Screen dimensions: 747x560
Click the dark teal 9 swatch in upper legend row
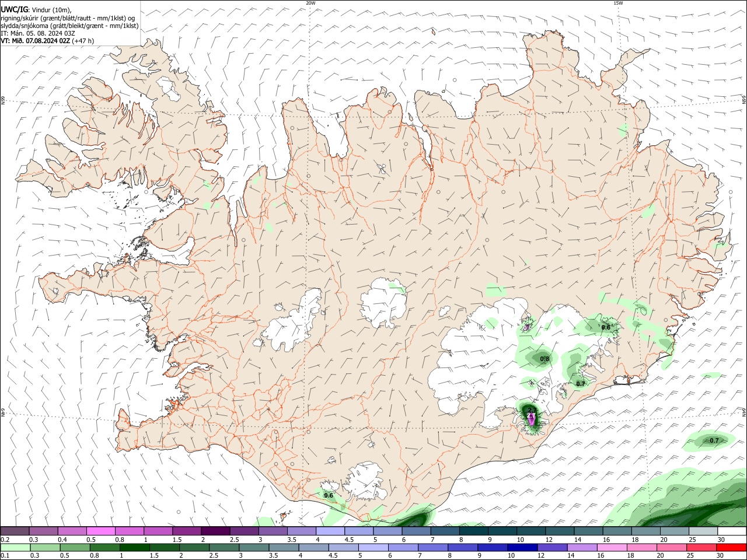(x=502, y=531)
